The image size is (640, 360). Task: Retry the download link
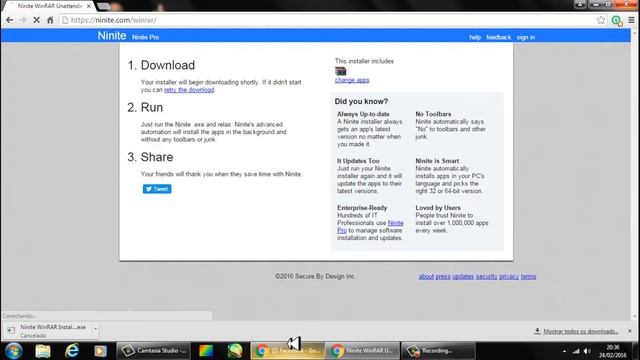pyautogui.click(x=189, y=90)
